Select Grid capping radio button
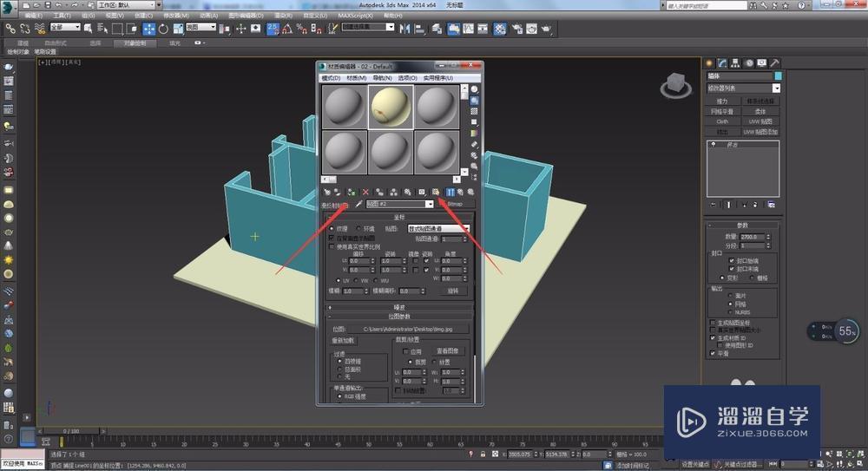Image resolution: width=868 pixels, height=471 pixels. [x=752, y=278]
